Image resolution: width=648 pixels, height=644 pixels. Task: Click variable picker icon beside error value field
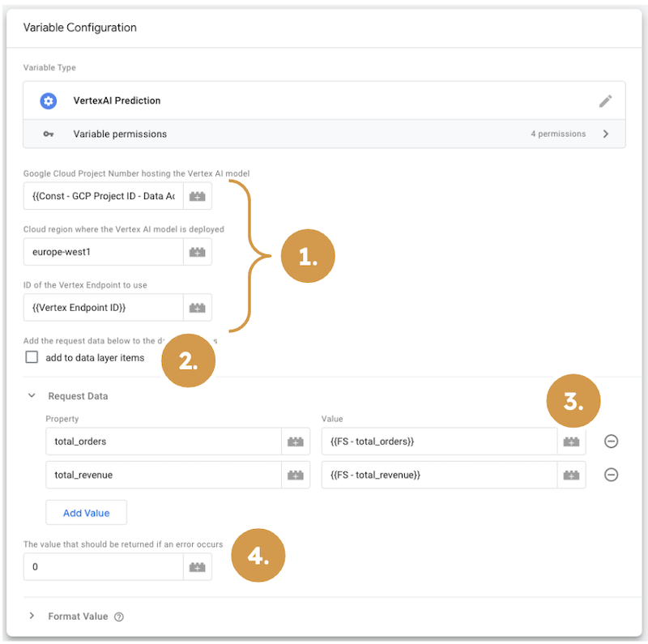[198, 567]
